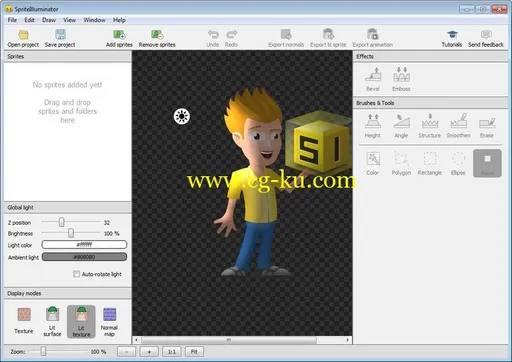Image resolution: width=512 pixels, height=362 pixels.
Task: Set zoom to 1:1
Action: pyautogui.click(x=172, y=352)
